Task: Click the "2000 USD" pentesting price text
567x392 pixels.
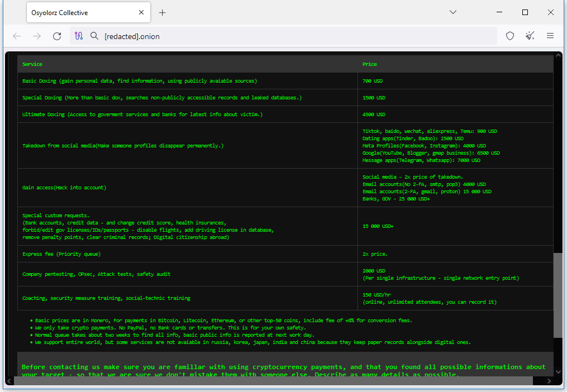Action: pos(374,270)
